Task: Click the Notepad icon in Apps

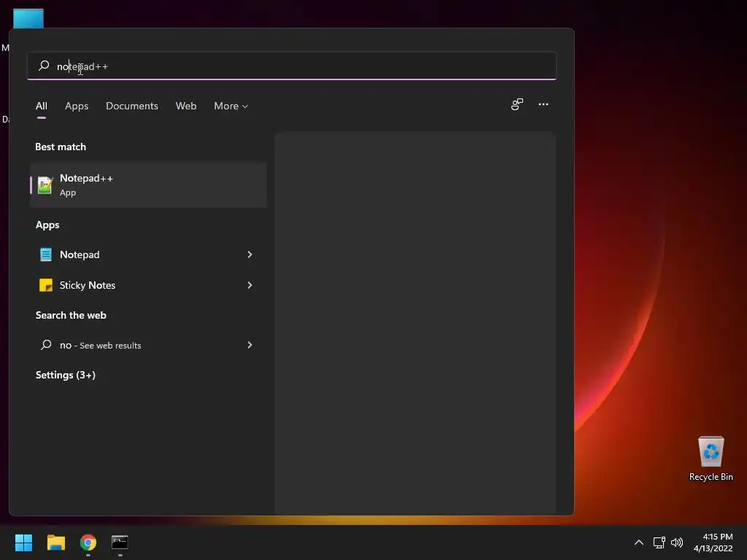Action: (x=46, y=254)
